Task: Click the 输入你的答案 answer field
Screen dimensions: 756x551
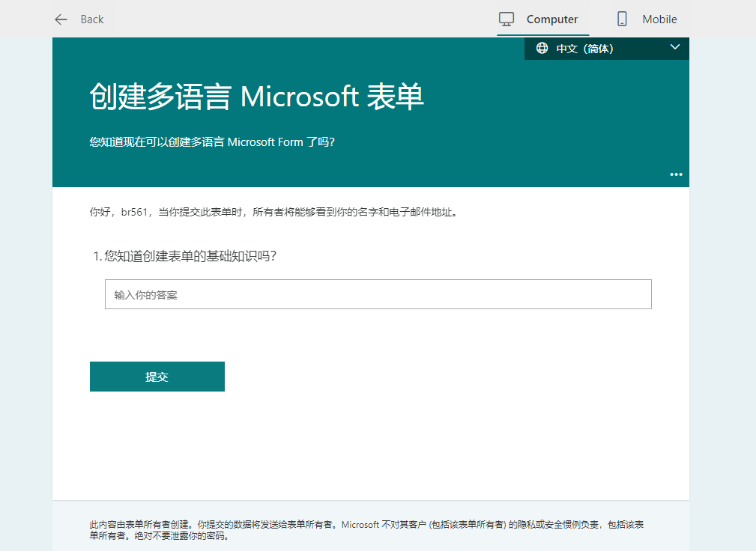Action: [378, 294]
